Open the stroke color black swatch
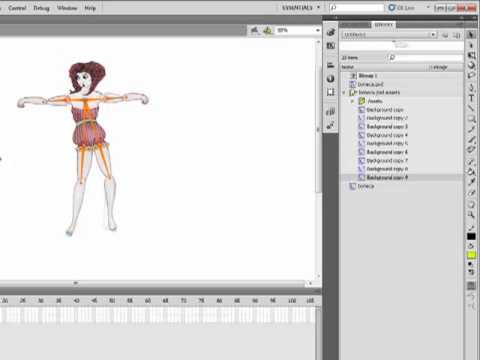 point(471,236)
